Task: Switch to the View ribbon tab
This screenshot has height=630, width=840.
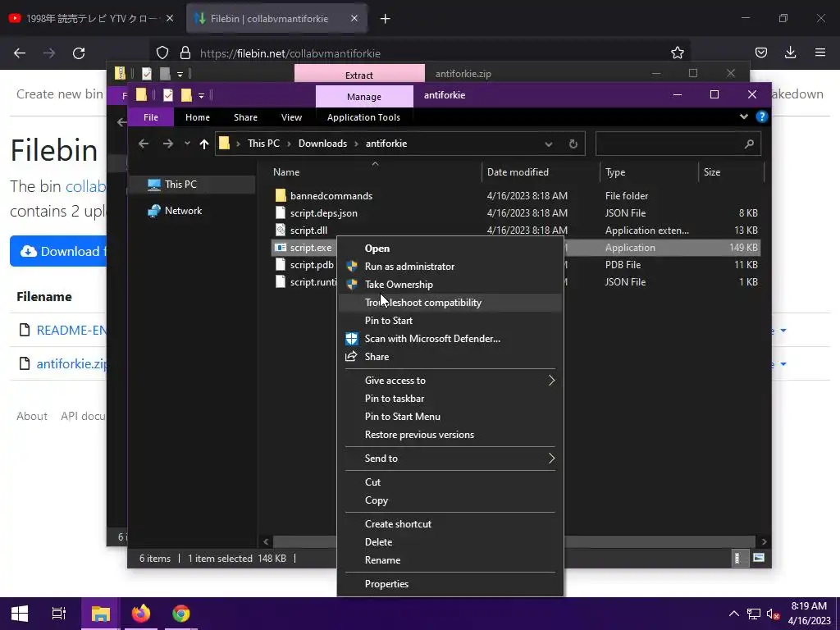Action: coord(291,117)
